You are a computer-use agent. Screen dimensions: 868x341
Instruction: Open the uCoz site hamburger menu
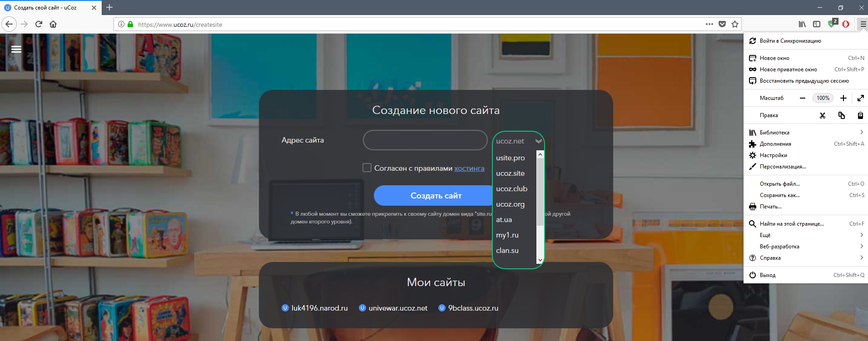[x=16, y=49]
